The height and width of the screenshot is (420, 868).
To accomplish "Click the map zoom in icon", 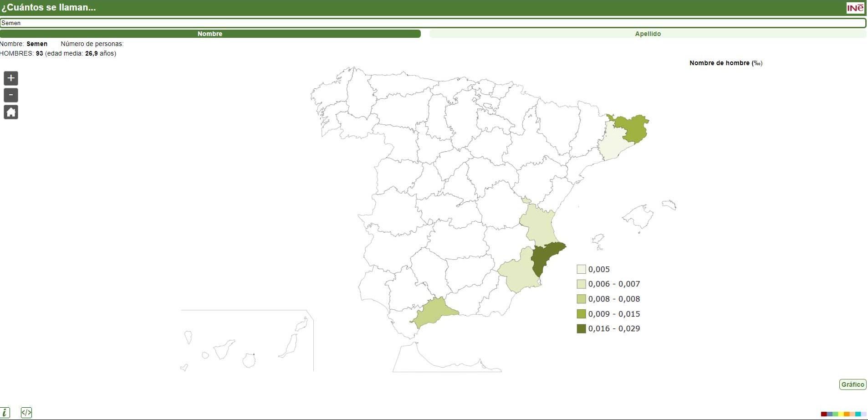I will click(10, 78).
